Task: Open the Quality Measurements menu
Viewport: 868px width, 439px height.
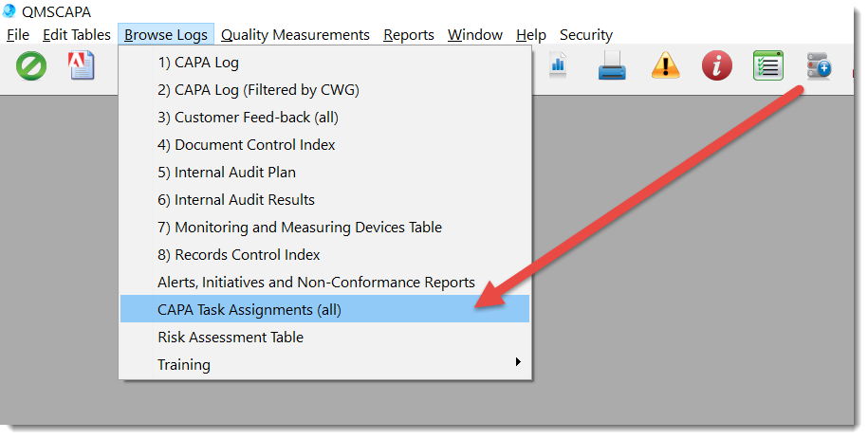Action: point(295,35)
